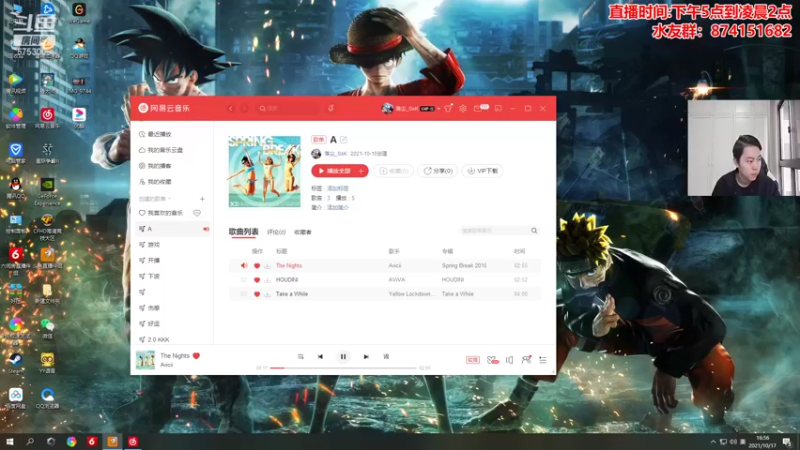
Task: Adjust volume via speaker icon
Action: [x=509, y=360]
